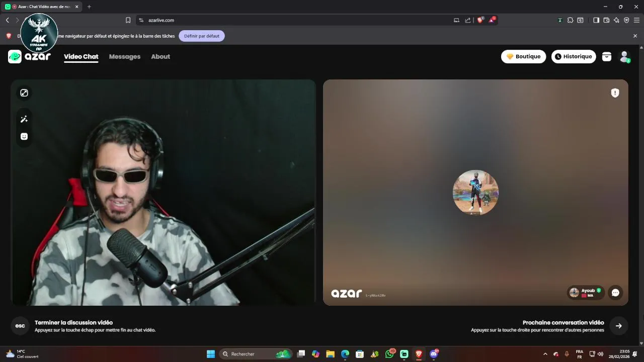The height and width of the screenshot is (362, 644).
Task: Click 'Terminer la discussion vidéo' text
Action: coord(73,323)
